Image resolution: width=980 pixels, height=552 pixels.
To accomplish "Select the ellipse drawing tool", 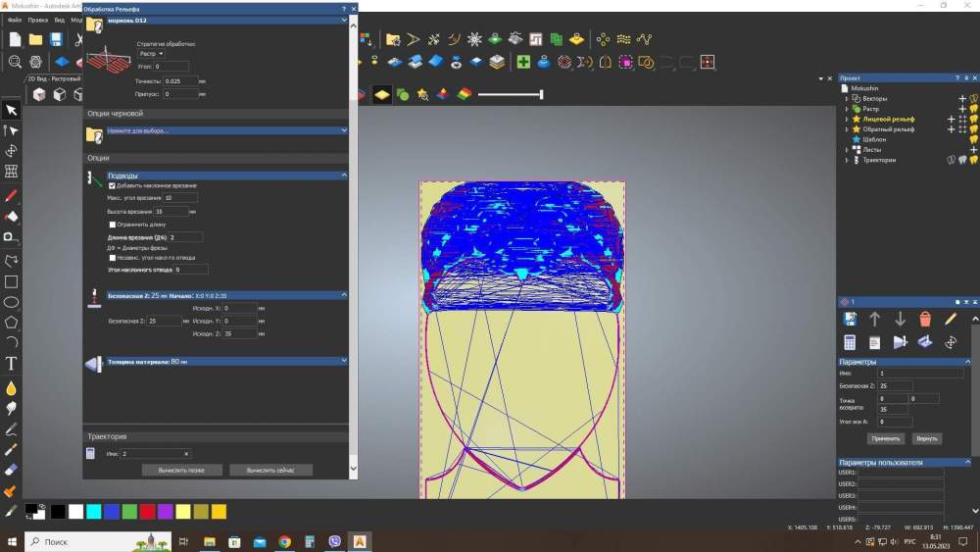I will pyautogui.click(x=12, y=302).
